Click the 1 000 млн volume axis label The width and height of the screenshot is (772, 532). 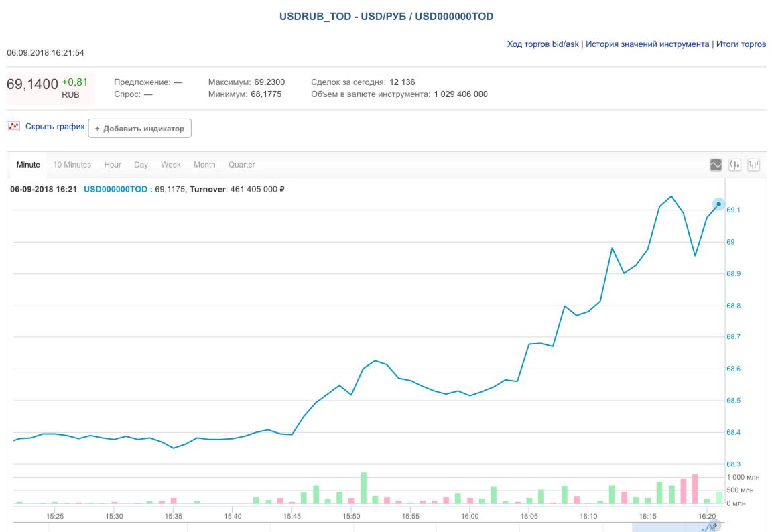[743, 477]
